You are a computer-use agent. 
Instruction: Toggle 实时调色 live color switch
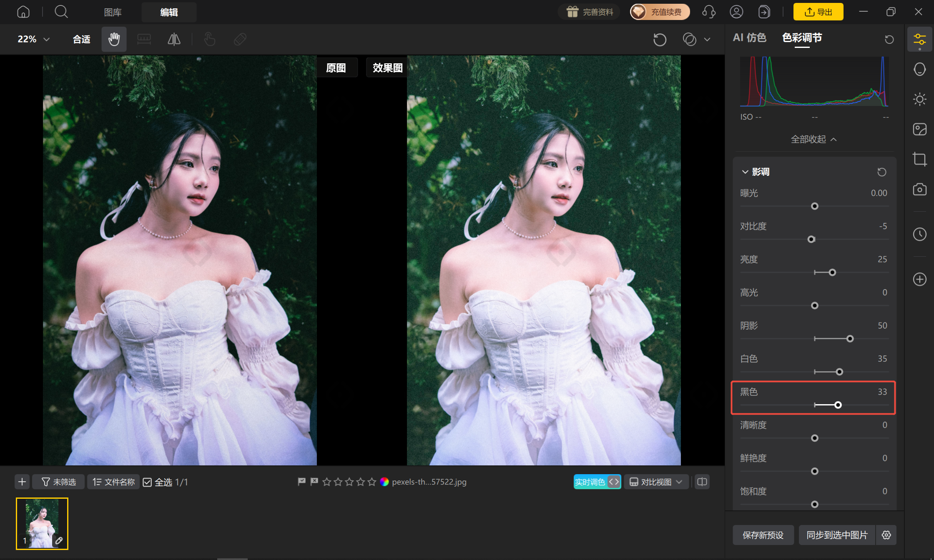click(x=597, y=482)
